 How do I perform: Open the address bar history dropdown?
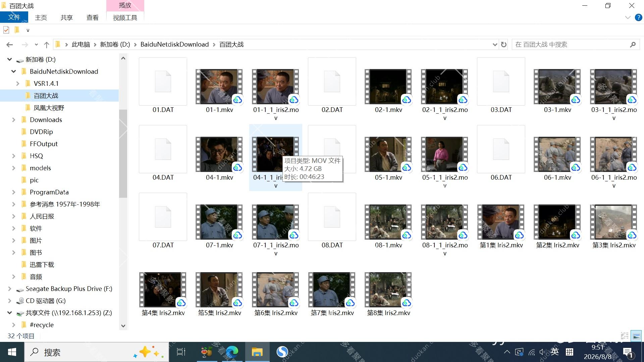coord(495,45)
